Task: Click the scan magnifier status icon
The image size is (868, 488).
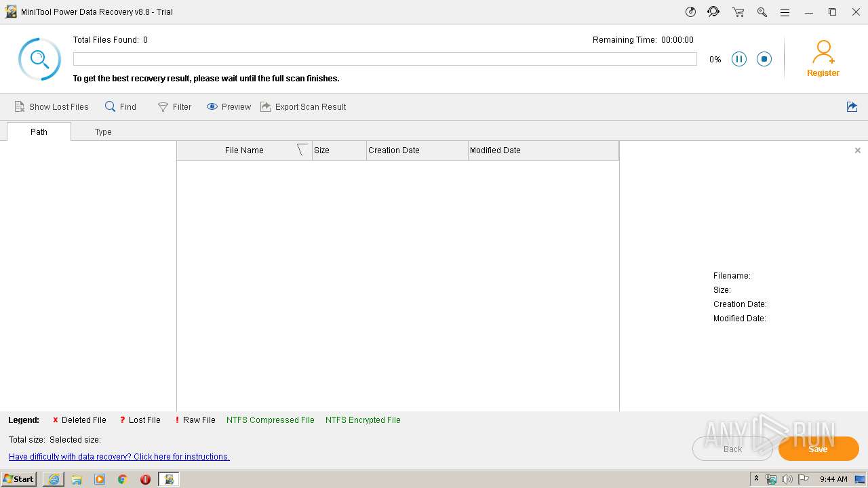Action: click(x=39, y=59)
